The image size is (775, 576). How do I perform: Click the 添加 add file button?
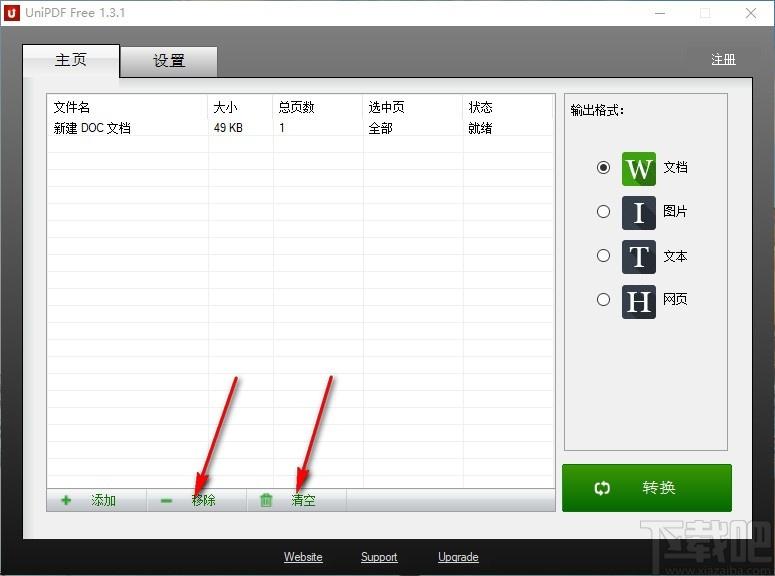point(96,500)
